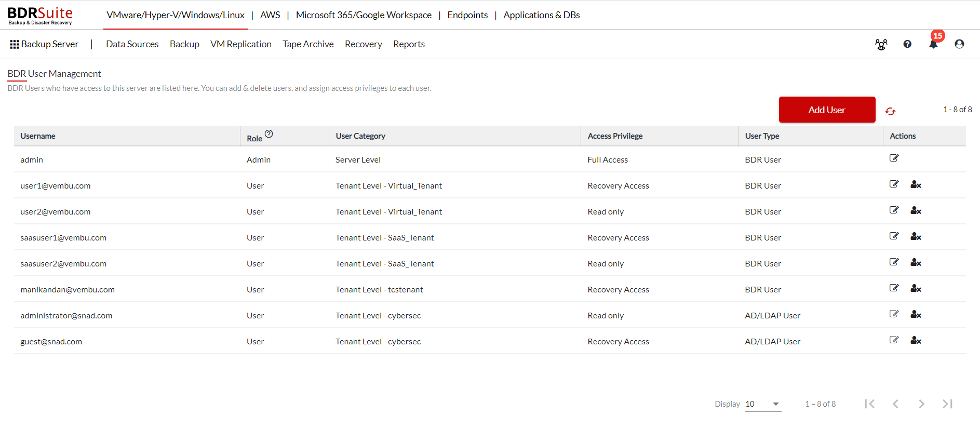Delete saasuser1@vembu.com account

[916, 236]
